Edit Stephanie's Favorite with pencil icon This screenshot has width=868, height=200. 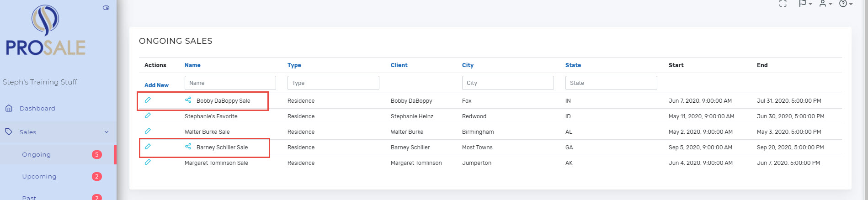tap(148, 116)
